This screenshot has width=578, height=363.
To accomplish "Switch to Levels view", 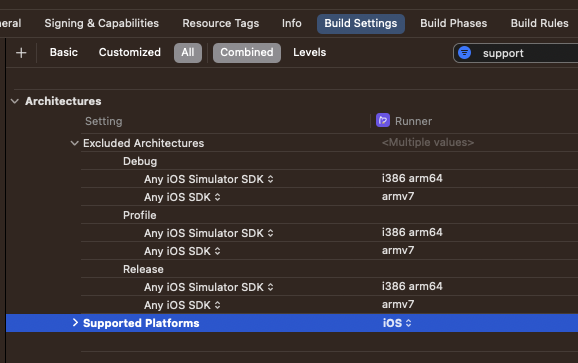I will (309, 52).
